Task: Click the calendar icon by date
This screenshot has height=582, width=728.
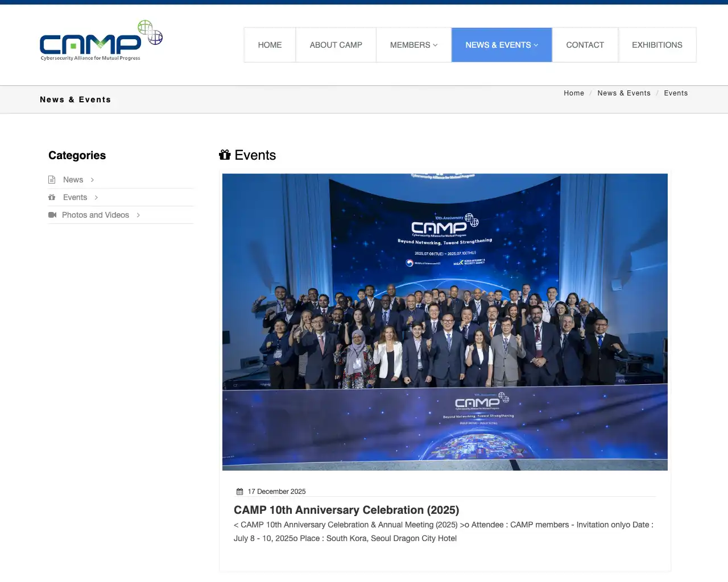Action: click(239, 492)
